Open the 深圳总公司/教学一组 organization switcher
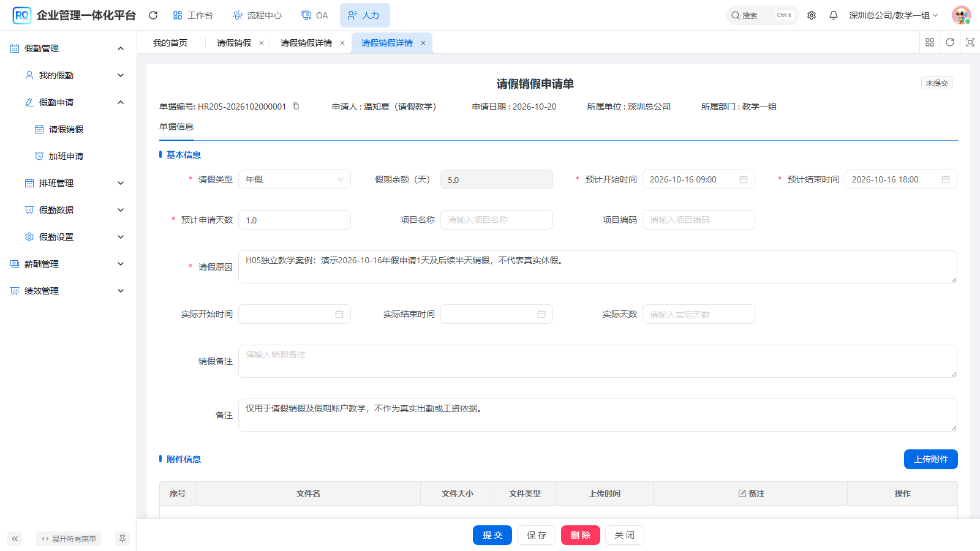The width and height of the screenshot is (980, 551). [x=894, y=15]
